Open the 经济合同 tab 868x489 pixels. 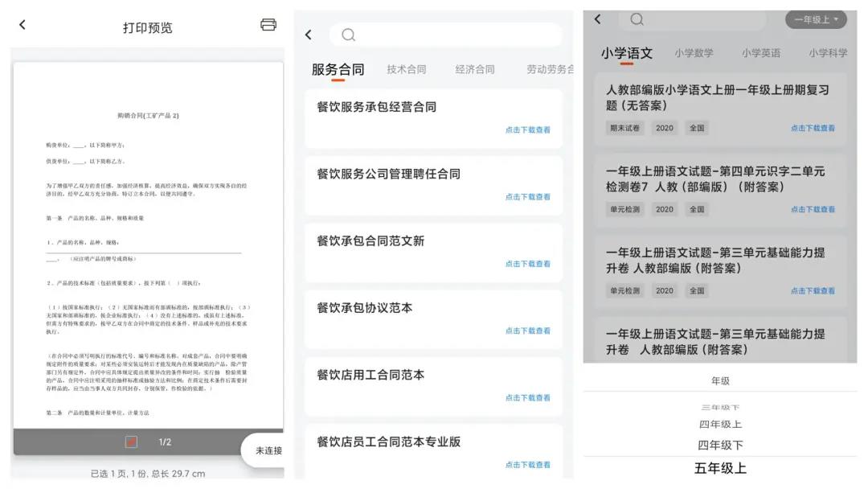[475, 70]
